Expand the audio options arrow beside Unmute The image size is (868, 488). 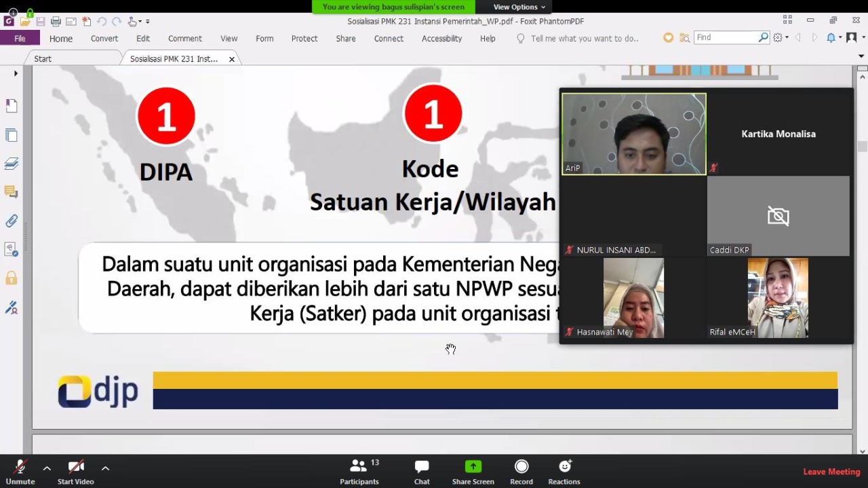click(47, 468)
